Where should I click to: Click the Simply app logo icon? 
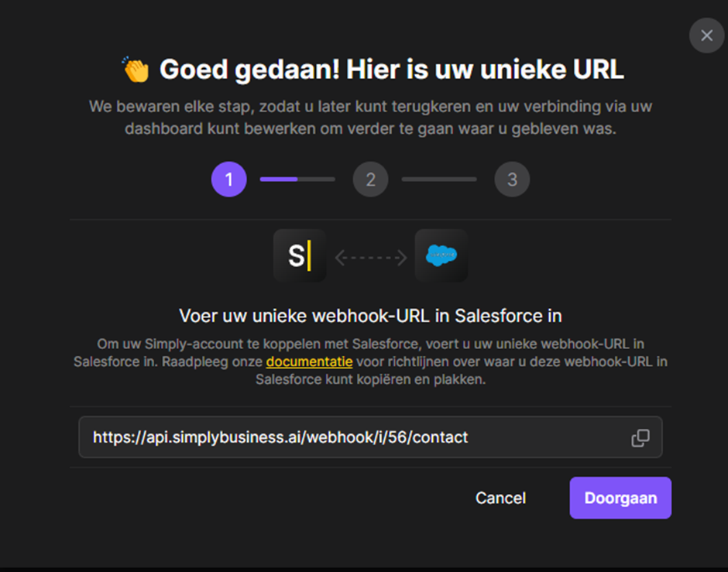pos(300,255)
